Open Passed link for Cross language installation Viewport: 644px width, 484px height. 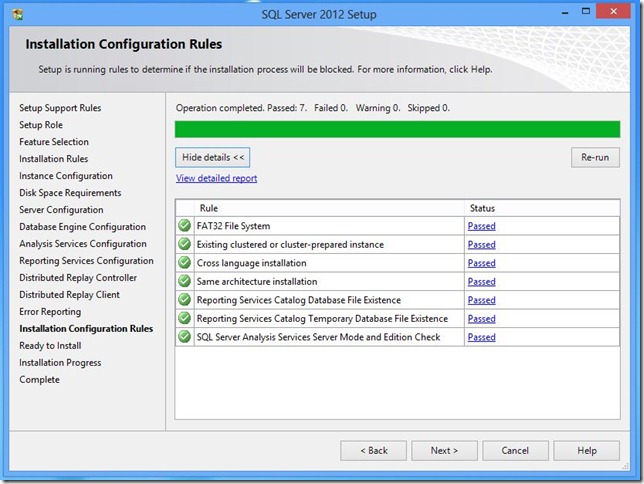click(x=481, y=263)
